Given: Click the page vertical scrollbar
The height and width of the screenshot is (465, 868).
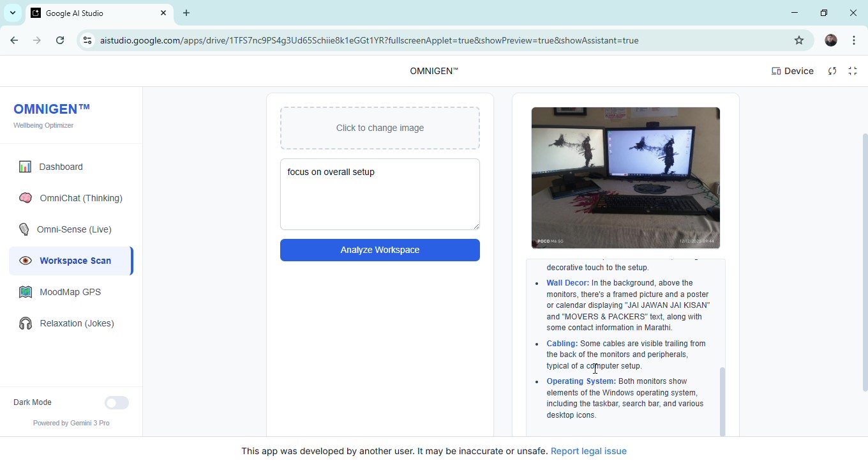Looking at the screenshot, I should click(x=865, y=262).
